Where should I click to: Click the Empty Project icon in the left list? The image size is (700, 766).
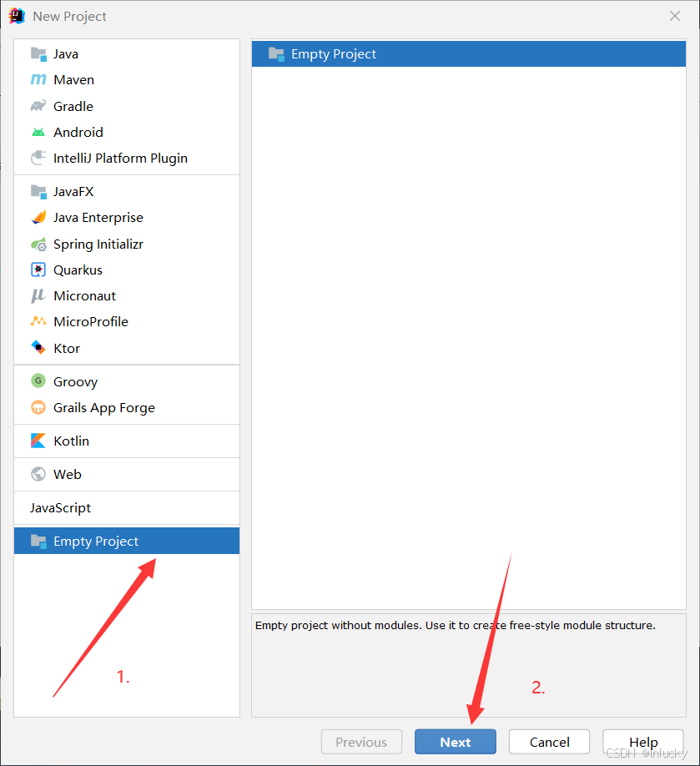click(x=38, y=541)
